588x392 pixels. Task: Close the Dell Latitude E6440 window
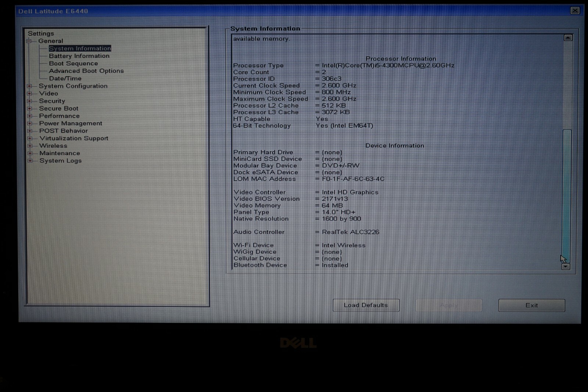pos(575,11)
